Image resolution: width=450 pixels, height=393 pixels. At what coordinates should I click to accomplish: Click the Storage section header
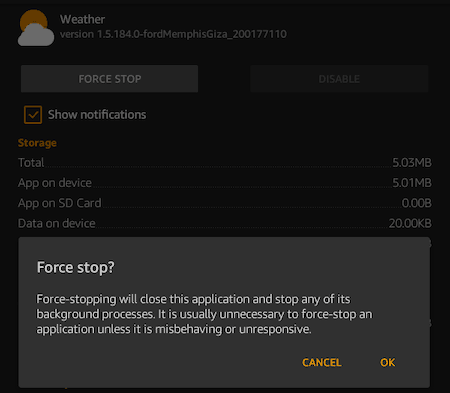coord(37,143)
